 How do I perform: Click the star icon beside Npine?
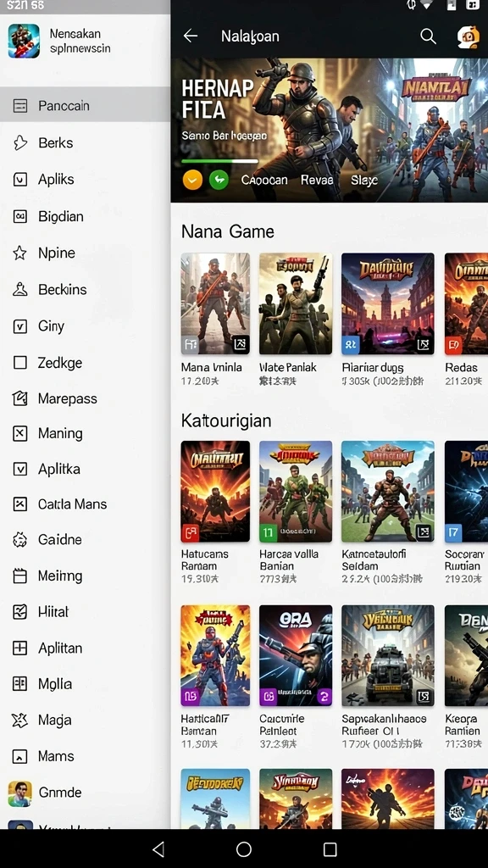pyautogui.click(x=20, y=253)
